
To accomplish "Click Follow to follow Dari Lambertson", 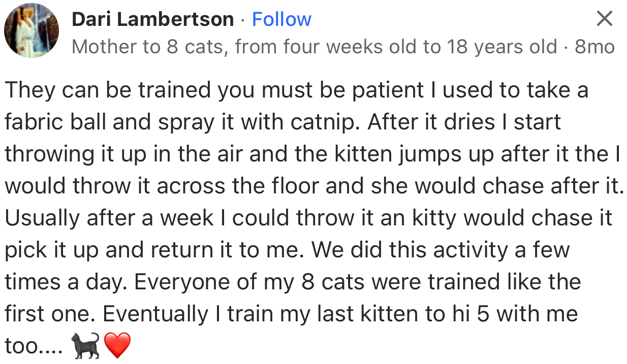I will coord(281,19).
